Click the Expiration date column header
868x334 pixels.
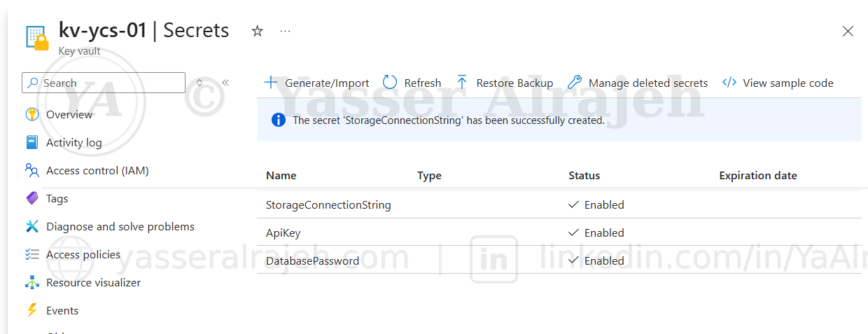[758, 176]
